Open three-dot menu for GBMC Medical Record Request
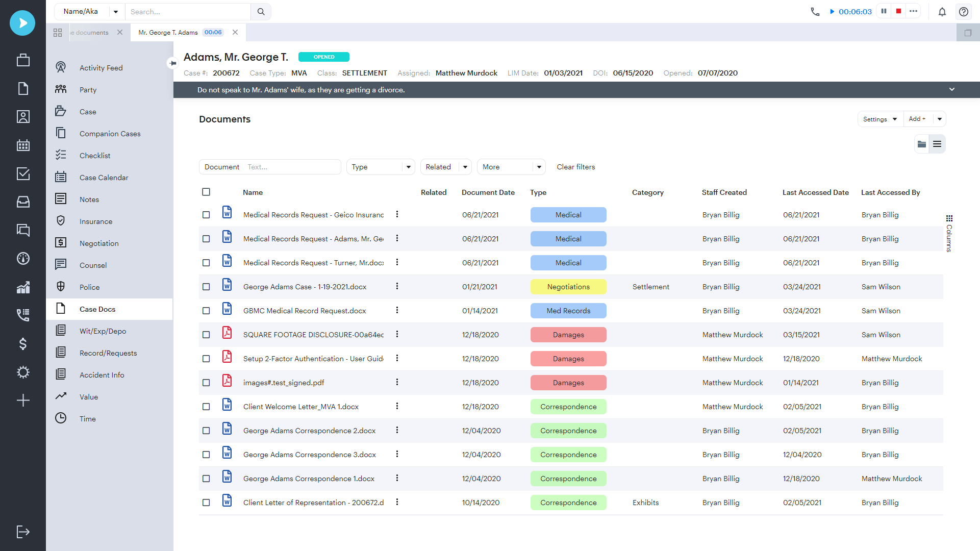 point(397,310)
